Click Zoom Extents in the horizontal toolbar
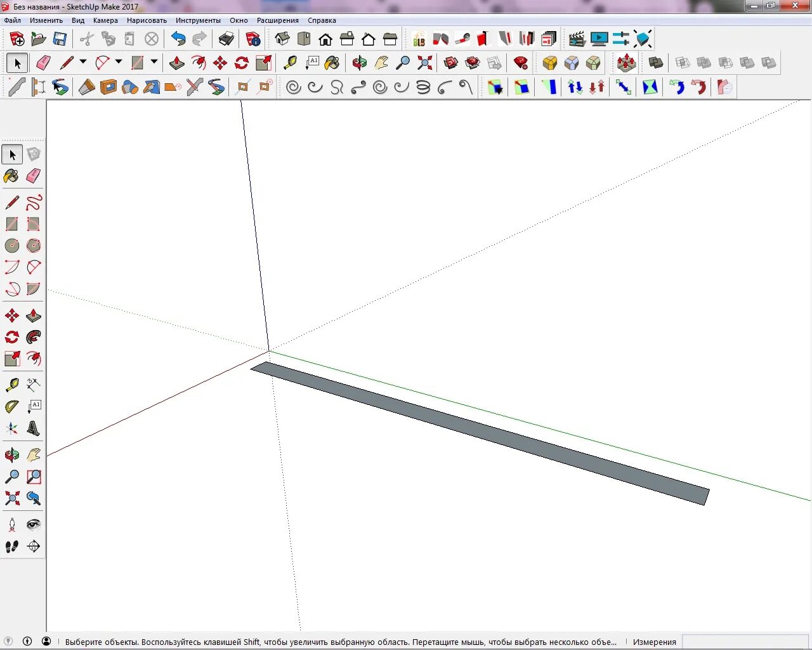 point(424,63)
